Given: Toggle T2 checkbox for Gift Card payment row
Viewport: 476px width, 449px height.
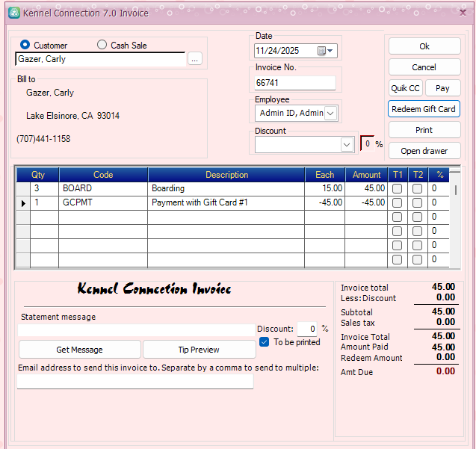Looking at the screenshot, I should pyautogui.click(x=417, y=202).
